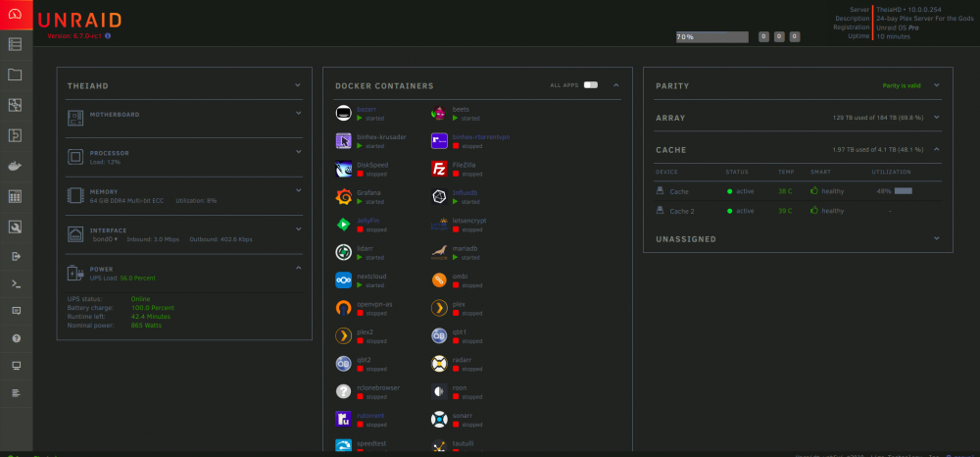Click the lidarr container icon
The height and width of the screenshot is (457, 980).
(x=343, y=252)
